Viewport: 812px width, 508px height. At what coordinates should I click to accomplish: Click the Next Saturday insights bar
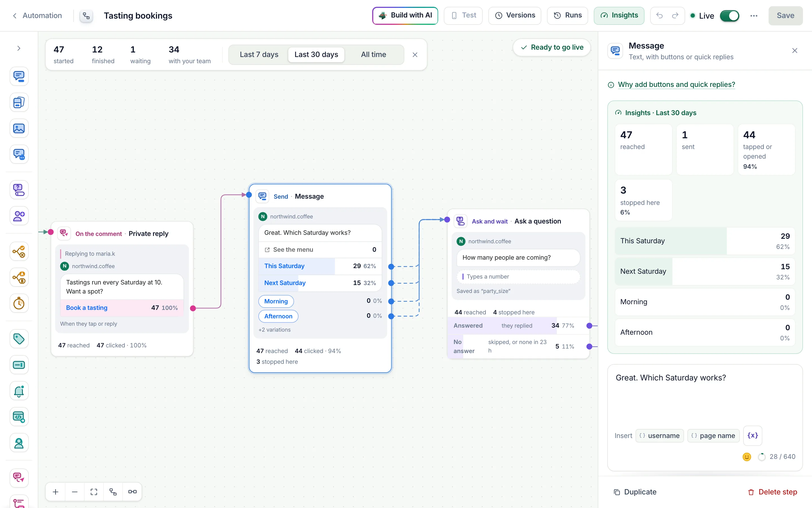(x=705, y=271)
